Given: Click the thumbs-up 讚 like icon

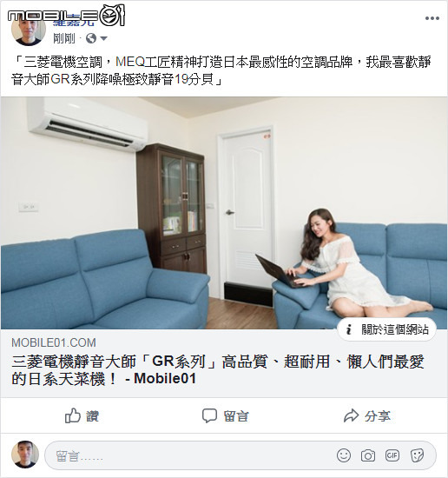Looking at the screenshot, I should pyautogui.click(x=72, y=415).
